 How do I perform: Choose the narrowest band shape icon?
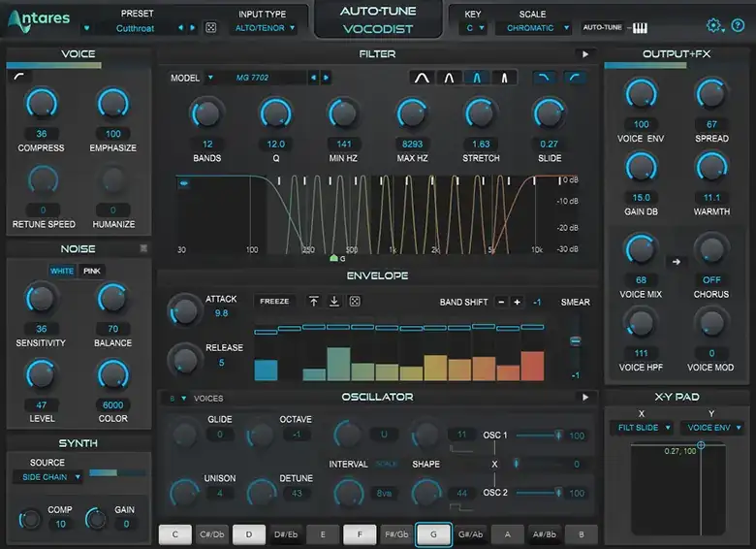point(504,78)
